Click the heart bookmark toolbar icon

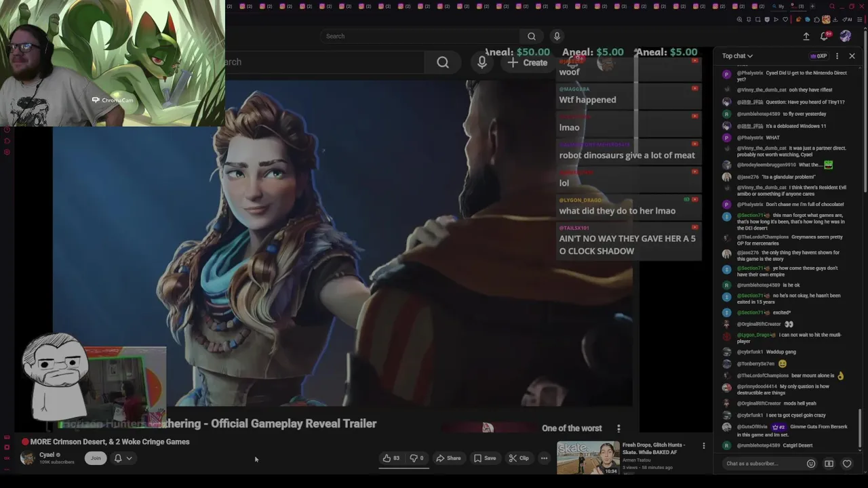(x=785, y=20)
